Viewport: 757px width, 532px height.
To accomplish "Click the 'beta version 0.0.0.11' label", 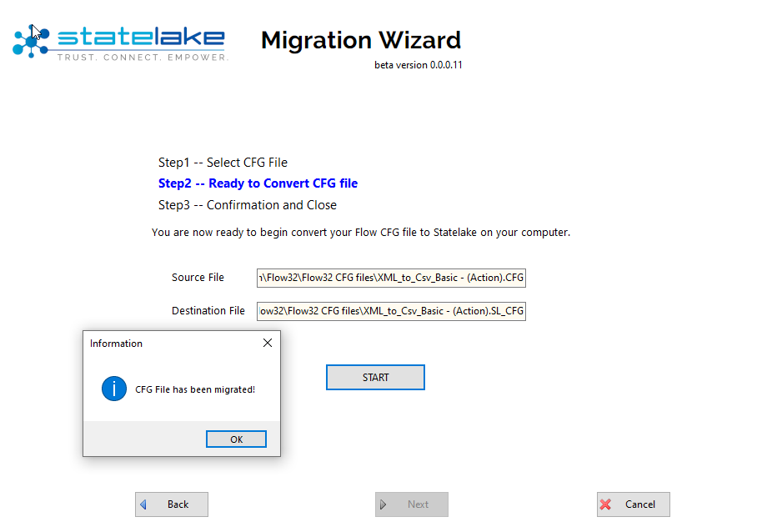I will tap(418, 65).
